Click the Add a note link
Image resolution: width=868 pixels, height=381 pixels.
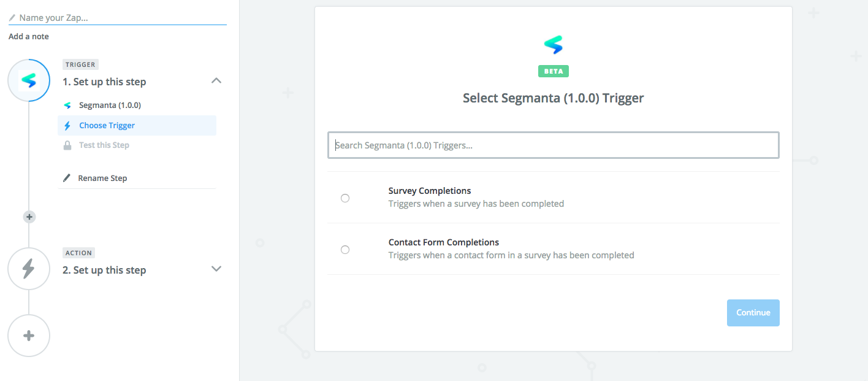[29, 37]
